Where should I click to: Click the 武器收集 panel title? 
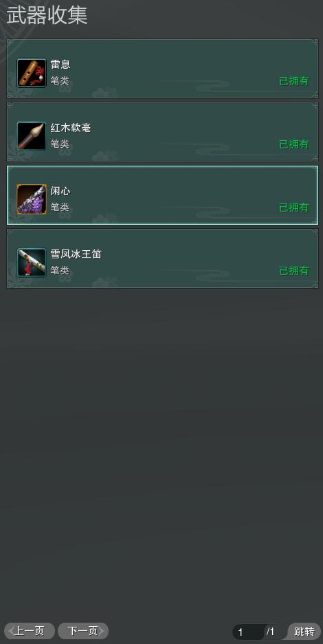coord(47,16)
